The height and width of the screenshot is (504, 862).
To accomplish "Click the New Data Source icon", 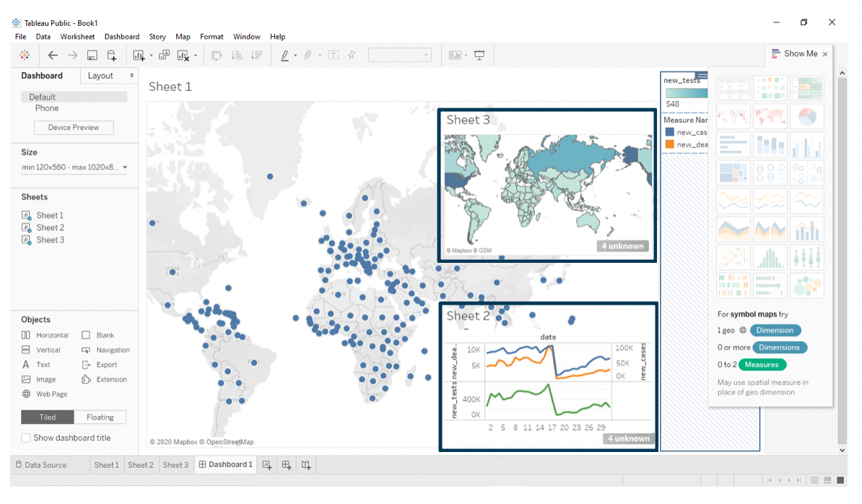I will pos(112,55).
